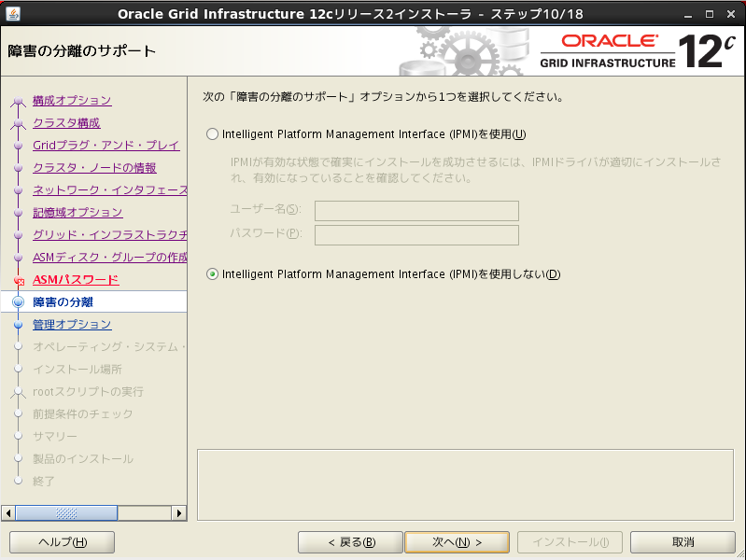
Task: Jump to 記憶域オプション step
Action: coord(77,213)
